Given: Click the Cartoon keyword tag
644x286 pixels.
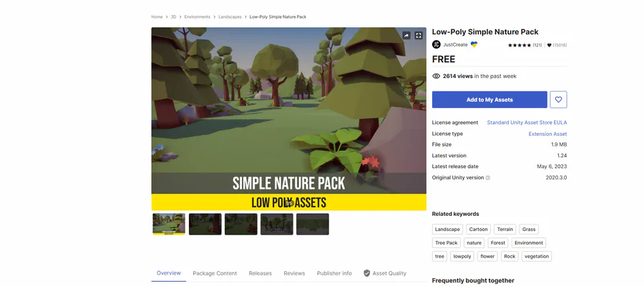Looking at the screenshot, I should [x=479, y=230].
